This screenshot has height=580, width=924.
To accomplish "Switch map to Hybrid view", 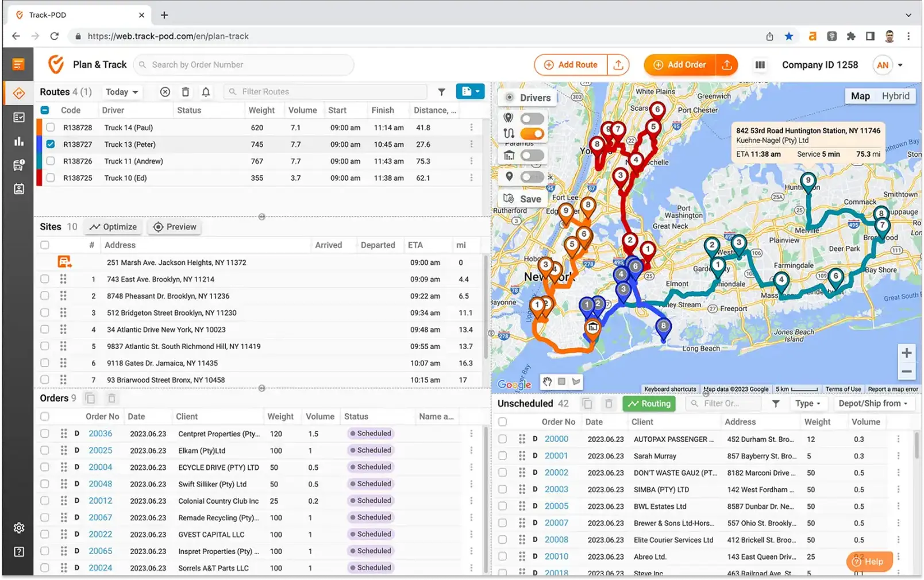I will tap(895, 96).
